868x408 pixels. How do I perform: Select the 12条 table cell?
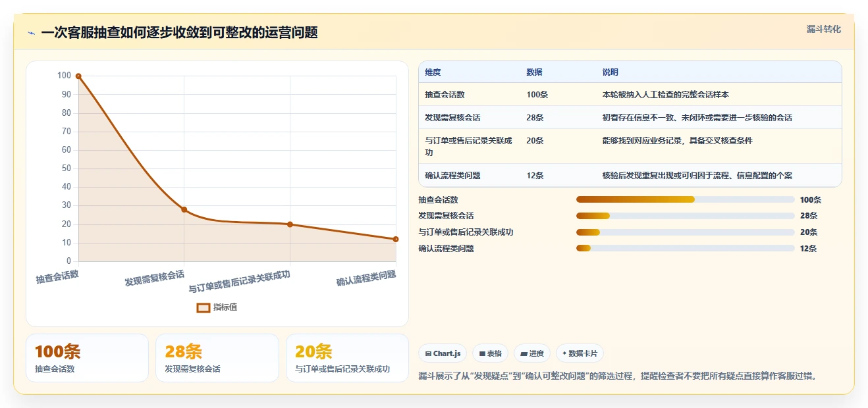point(558,176)
